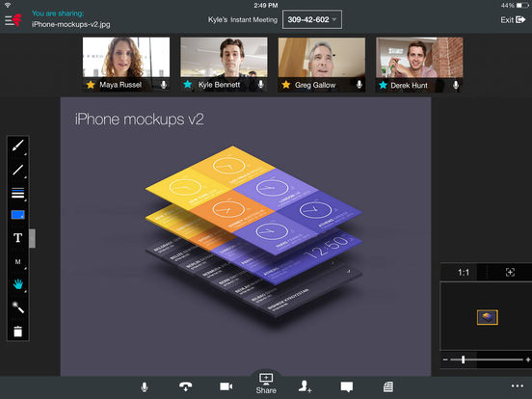Mute Derek Hunt's microphone
532x399 pixels.
point(456,85)
